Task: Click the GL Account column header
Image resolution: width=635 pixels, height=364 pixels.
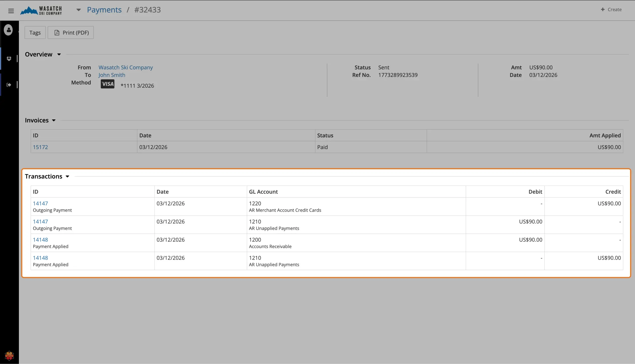Action: (x=356, y=192)
